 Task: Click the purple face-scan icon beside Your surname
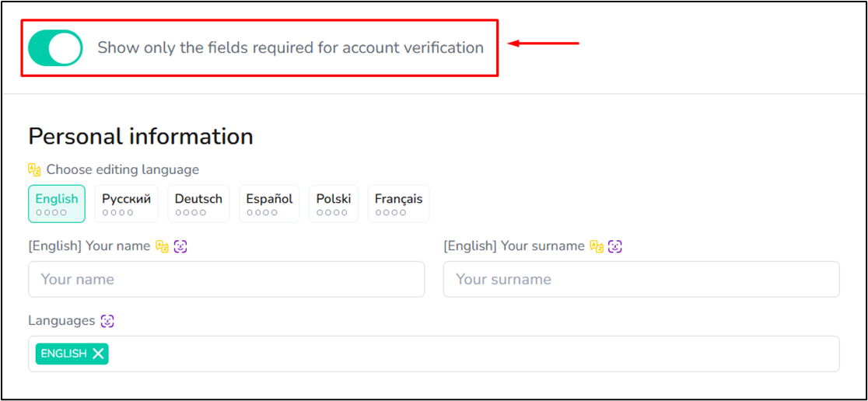(615, 246)
